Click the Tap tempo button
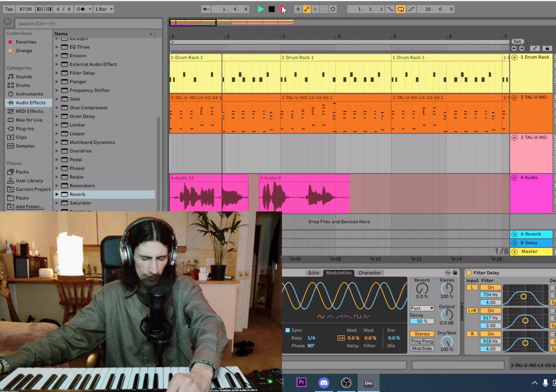 coord(9,9)
